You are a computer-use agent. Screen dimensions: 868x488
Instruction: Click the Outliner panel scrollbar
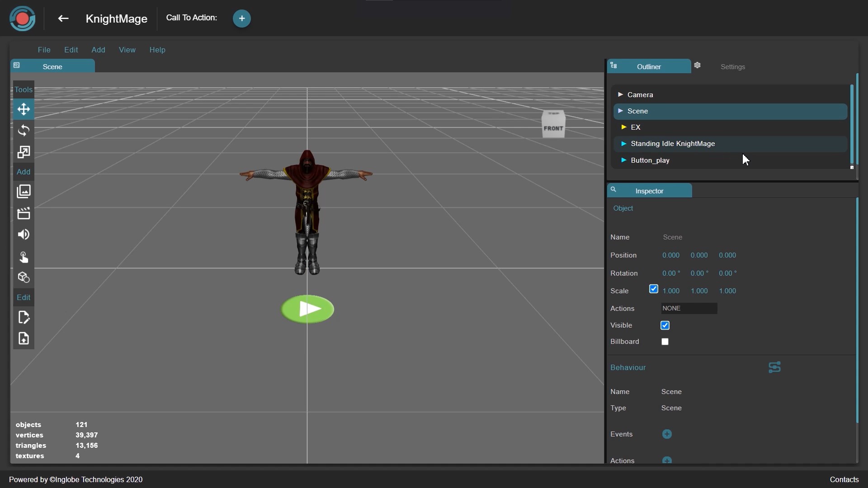pos(852,124)
